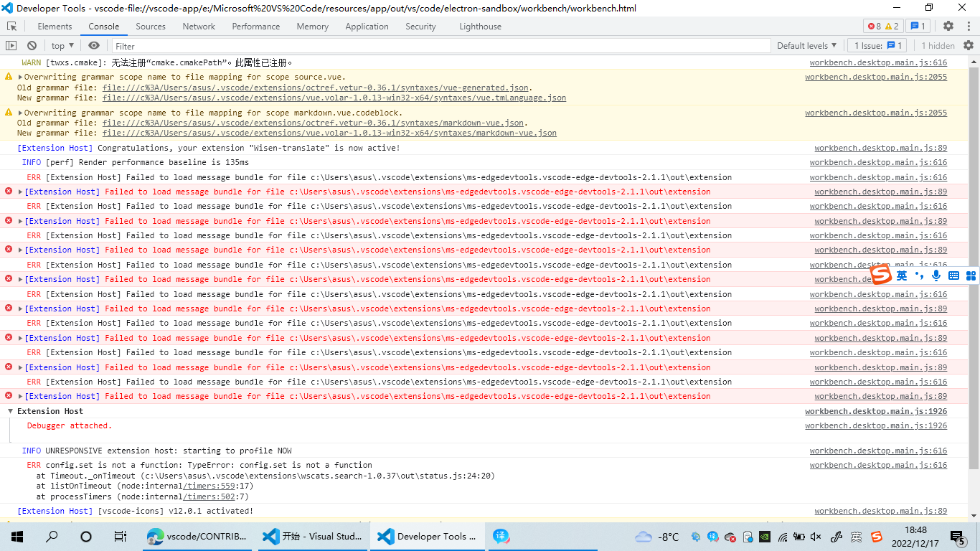This screenshot has height=551, width=980.
Task: Click the clear console icon
Action: 31,45
